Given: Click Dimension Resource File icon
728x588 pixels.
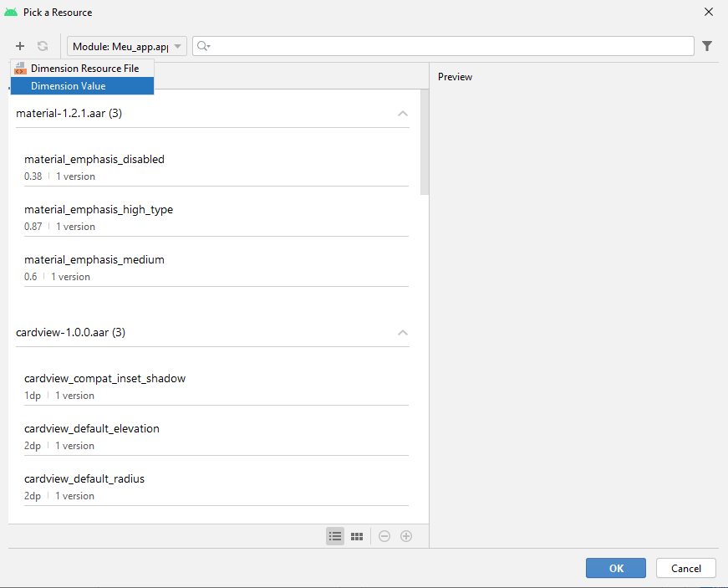Looking at the screenshot, I should [x=21, y=69].
